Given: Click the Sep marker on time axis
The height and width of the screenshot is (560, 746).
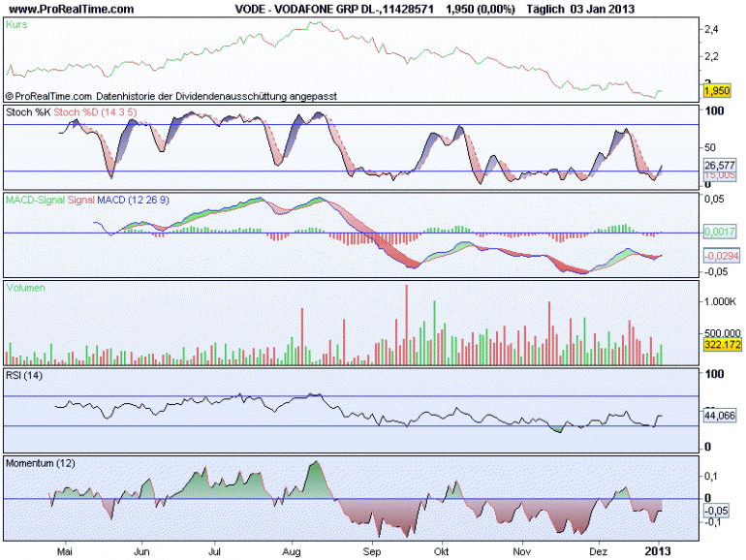Looking at the screenshot, I should tap(372, 551).
